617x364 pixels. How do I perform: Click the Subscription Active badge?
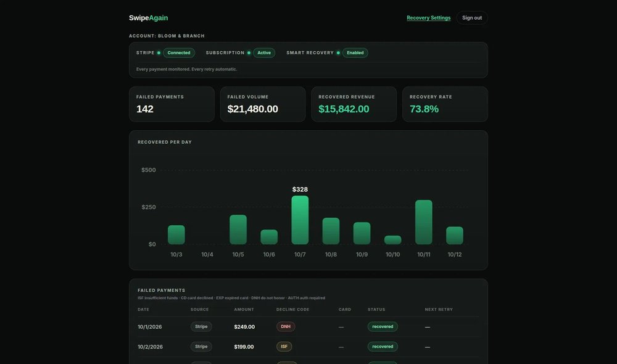point(264,52)
